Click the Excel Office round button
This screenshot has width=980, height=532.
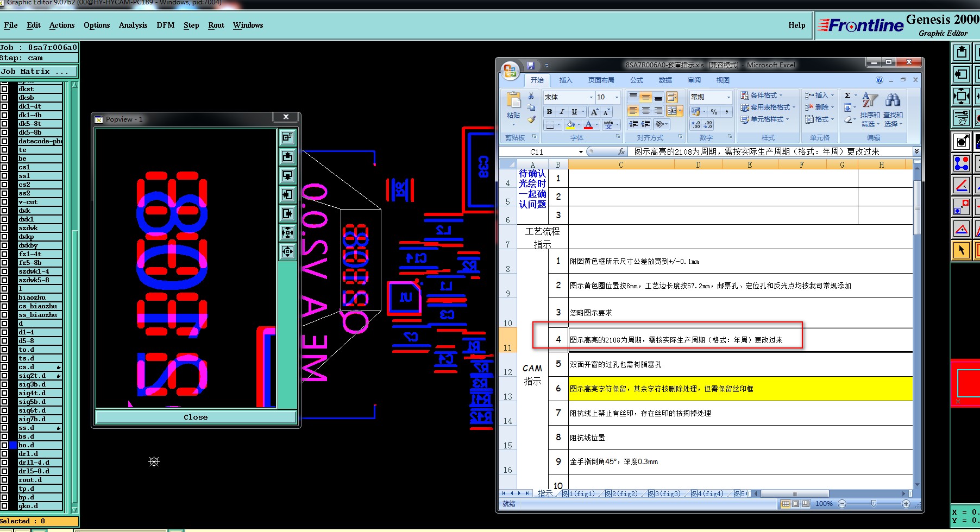tap(510, 70)
